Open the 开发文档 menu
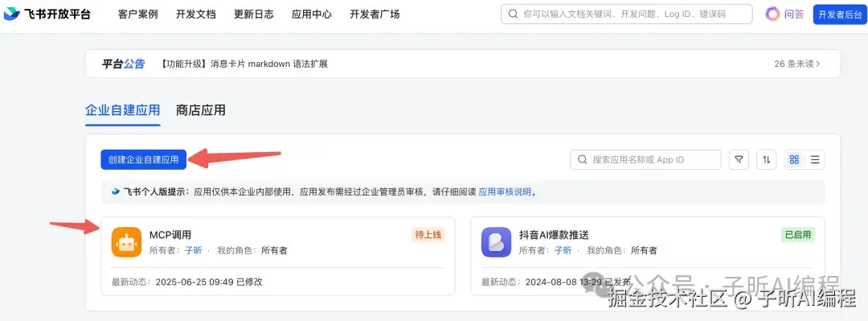The height and width of the screenshot is (321, 868). click(x=196, y=14)
